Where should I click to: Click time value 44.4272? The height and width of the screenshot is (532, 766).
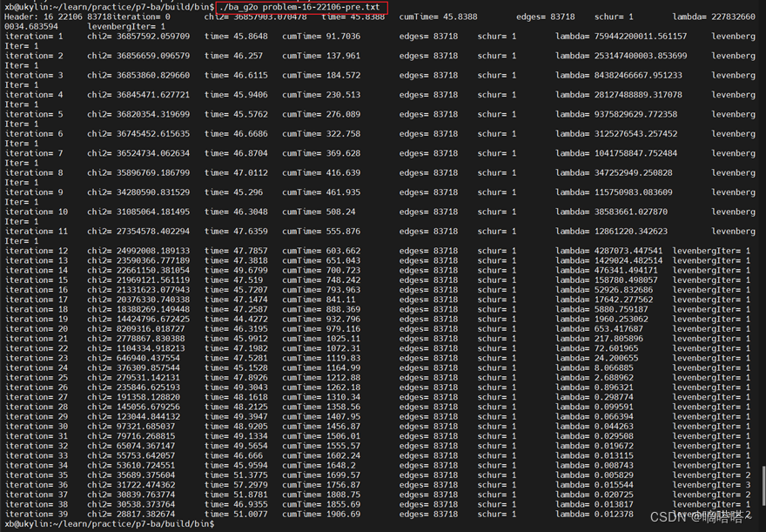(251, 320)
